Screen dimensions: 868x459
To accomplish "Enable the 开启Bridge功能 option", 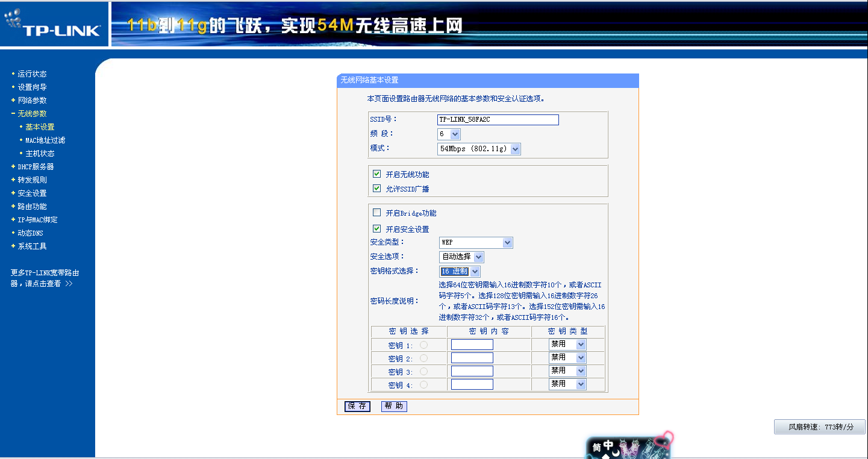I will pos(376,212).
